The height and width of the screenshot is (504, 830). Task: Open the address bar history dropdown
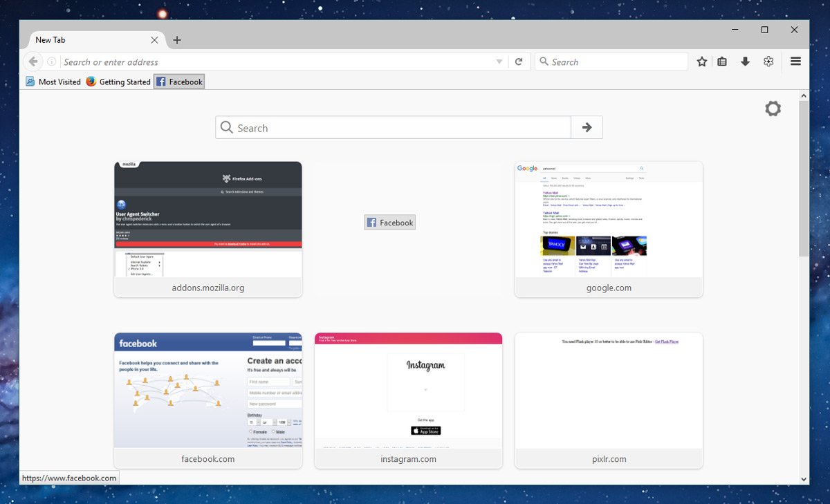499,62
